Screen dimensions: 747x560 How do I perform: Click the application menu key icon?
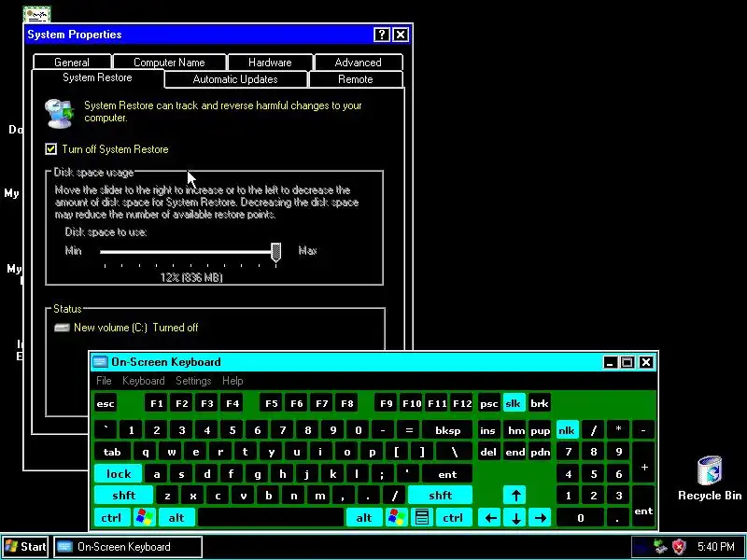coord(422,518)
